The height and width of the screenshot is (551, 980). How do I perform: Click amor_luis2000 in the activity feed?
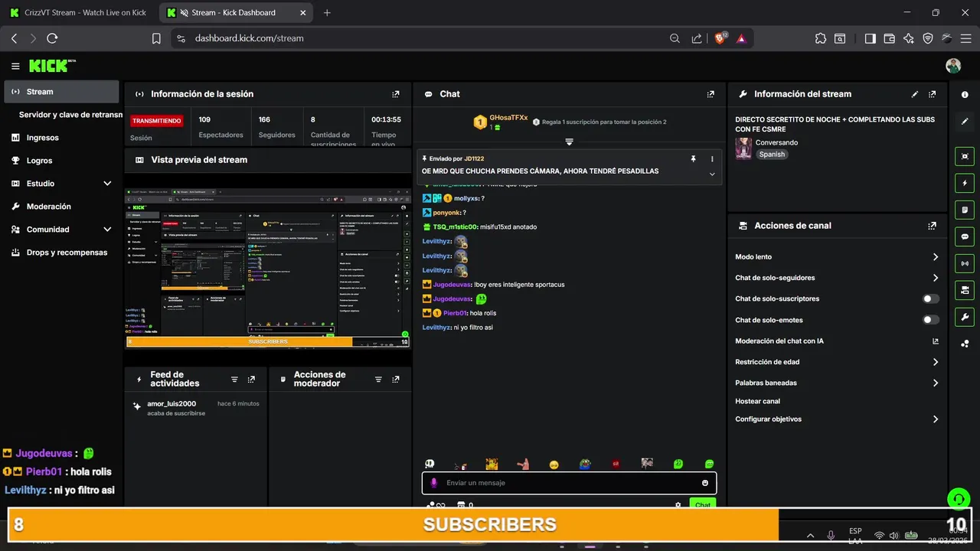pos(171,403)
